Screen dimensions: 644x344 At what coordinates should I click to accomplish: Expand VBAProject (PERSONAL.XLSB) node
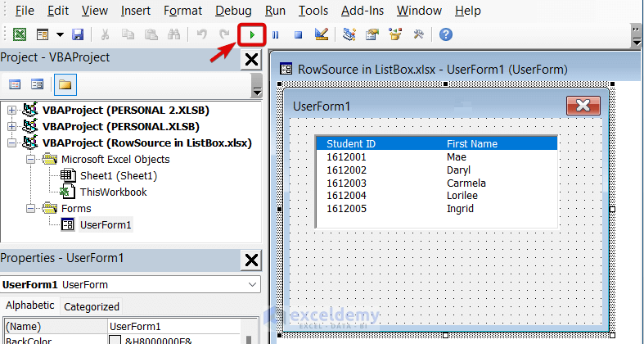tap(11, 127)
